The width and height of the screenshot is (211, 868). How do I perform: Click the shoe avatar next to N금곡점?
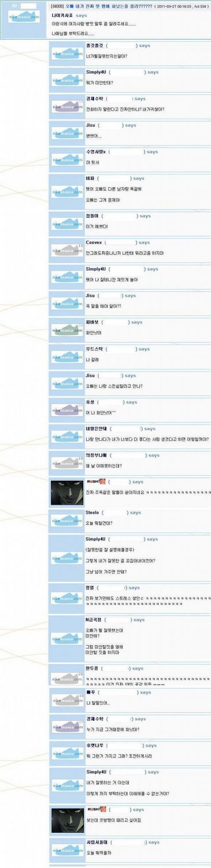click(x=67, y=639)
